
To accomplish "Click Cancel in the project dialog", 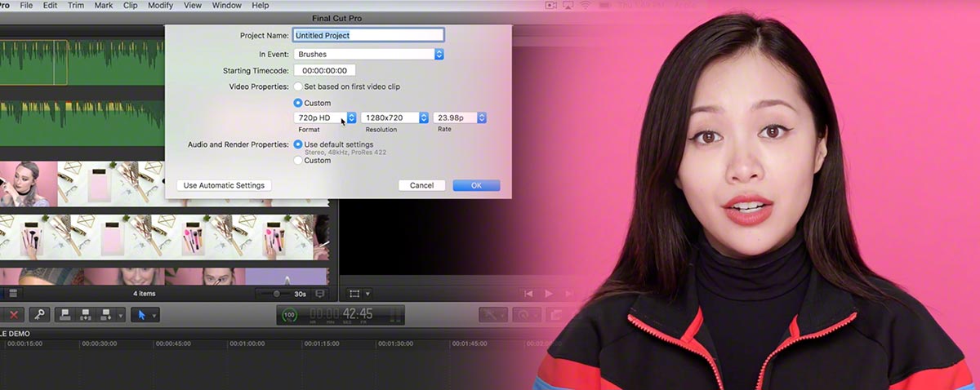I will 421,185.
